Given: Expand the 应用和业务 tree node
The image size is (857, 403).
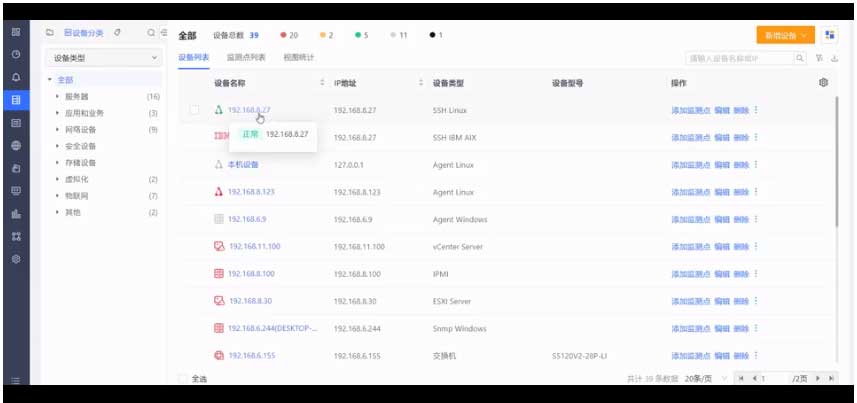Looking at the screenshot, I should [57, 113].
